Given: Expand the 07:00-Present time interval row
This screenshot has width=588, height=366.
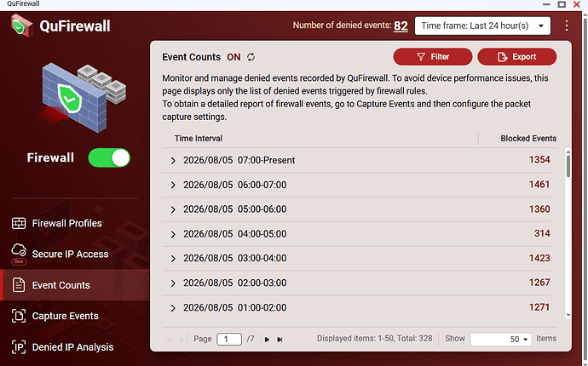Looking at the screenshot, I should 173,160.
